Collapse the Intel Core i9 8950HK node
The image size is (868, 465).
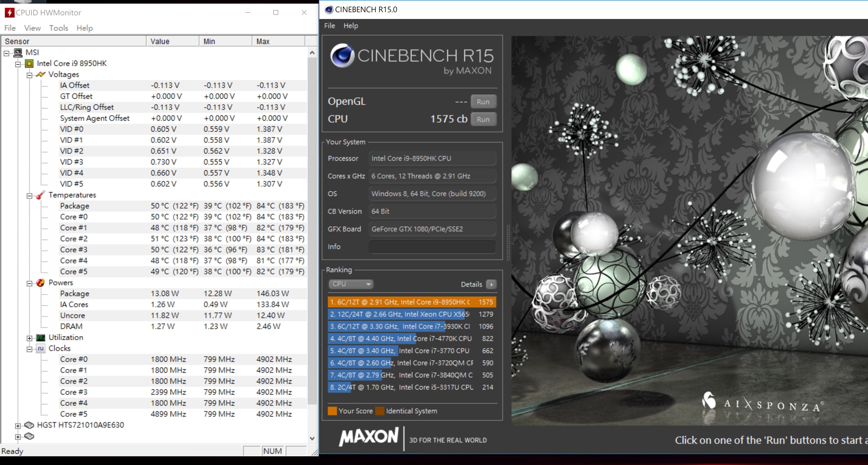tap(18, 64)
